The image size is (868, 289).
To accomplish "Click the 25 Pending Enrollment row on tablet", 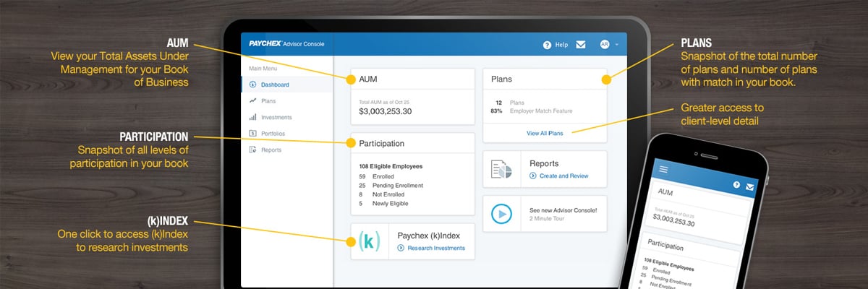I will [x=391, y=185].
